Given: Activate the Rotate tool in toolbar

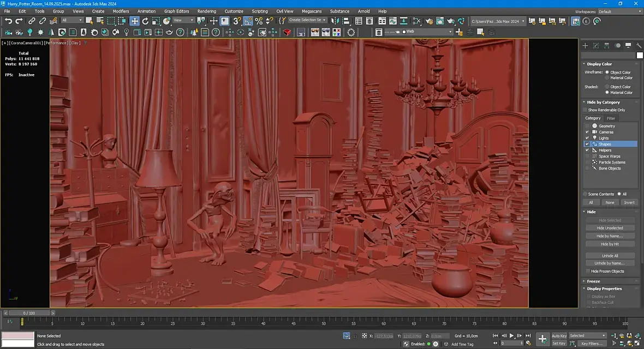Looking at the screenshot, I should pos(145,21).
